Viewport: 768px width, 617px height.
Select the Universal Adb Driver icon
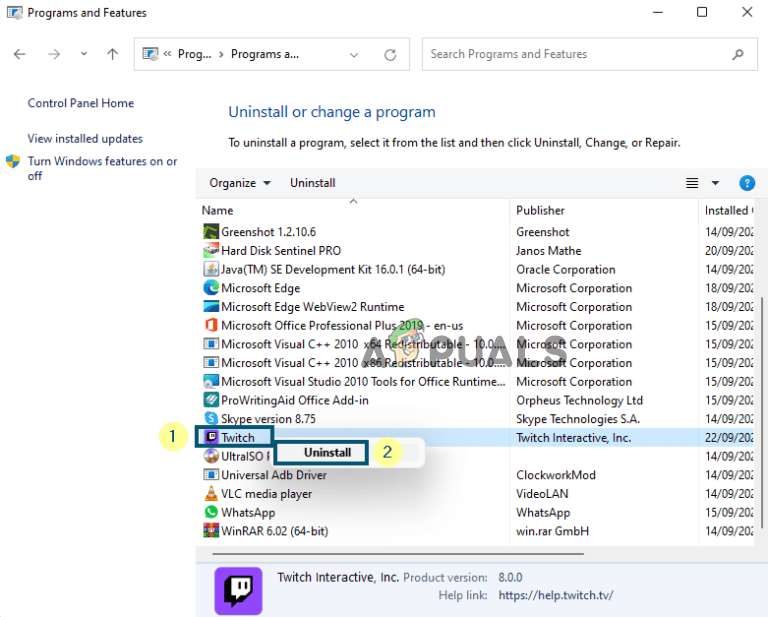(211, 475)
